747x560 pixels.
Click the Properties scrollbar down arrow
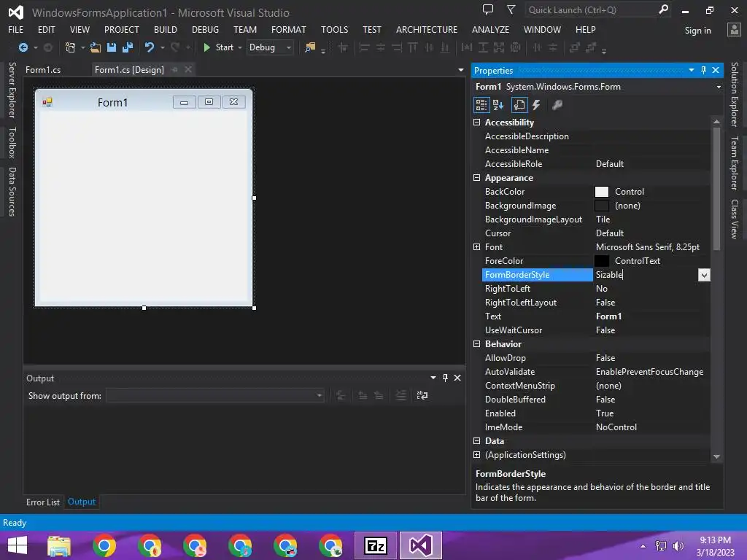coord(716,456)
